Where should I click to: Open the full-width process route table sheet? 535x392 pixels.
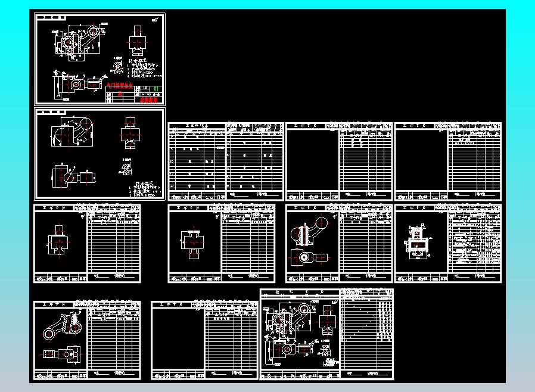pos(226,161)
